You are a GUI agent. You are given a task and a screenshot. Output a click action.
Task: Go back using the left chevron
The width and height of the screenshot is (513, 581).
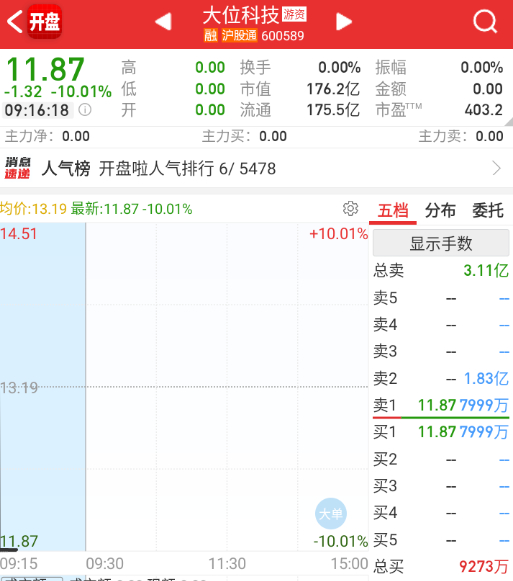pyautogui.click(x=15, y=21)
